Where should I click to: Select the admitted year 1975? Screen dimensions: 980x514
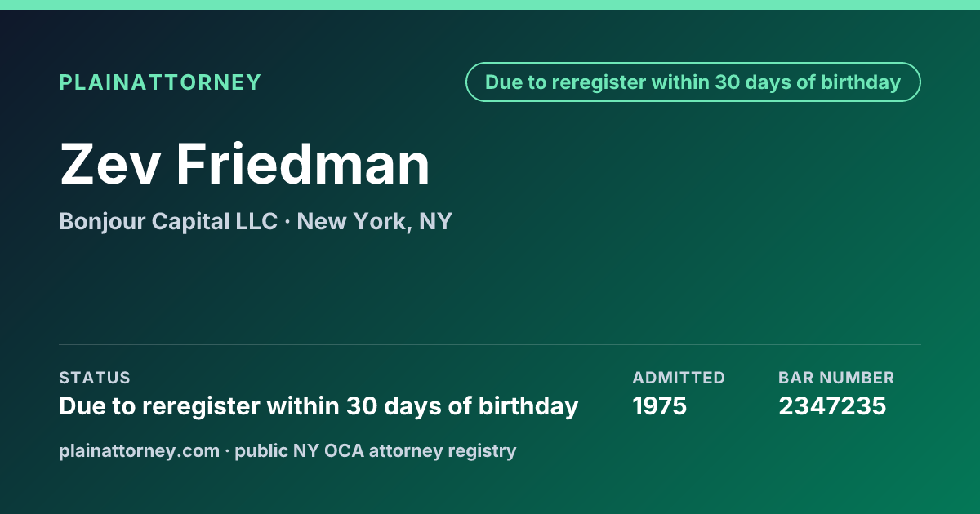coord(660,405)
